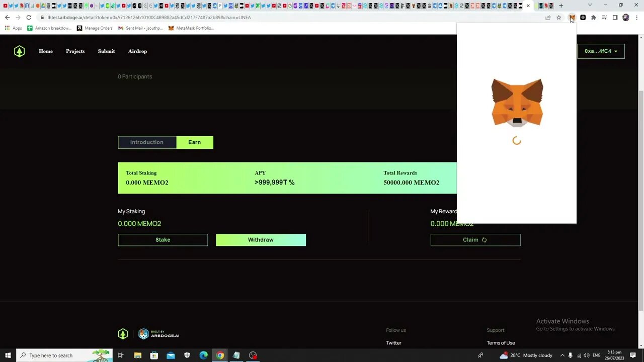Open the Chrome extensions puzzle icon

pyautogui.click(x=594, y=18)
